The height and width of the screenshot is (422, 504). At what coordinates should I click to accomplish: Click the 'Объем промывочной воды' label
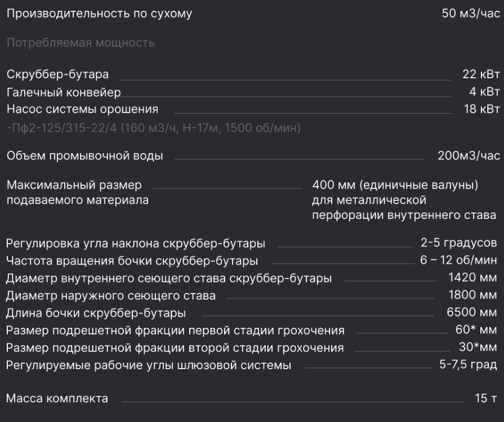pos(85,156)
